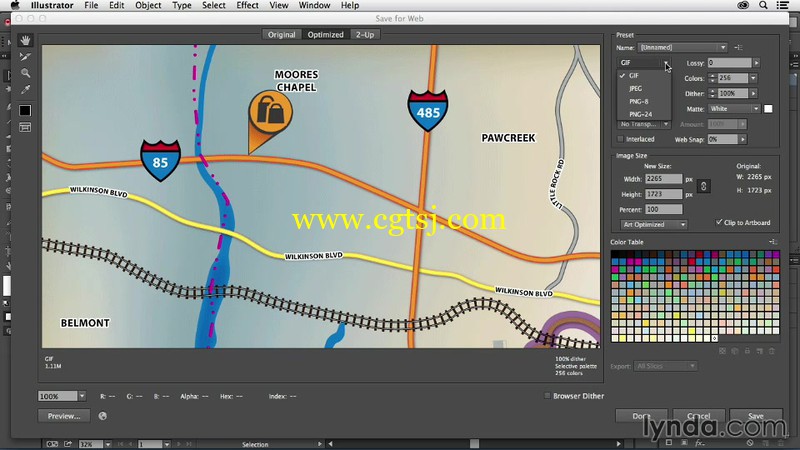The image size is (800, 450).
Task: Enable the Browser Dither checkbox
Action: (x=547, y=395)
